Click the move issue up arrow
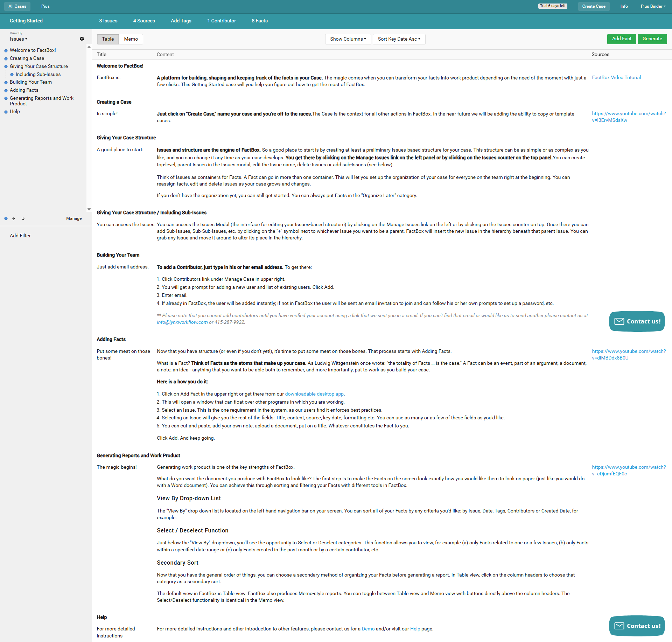 [x=14, y=219]
